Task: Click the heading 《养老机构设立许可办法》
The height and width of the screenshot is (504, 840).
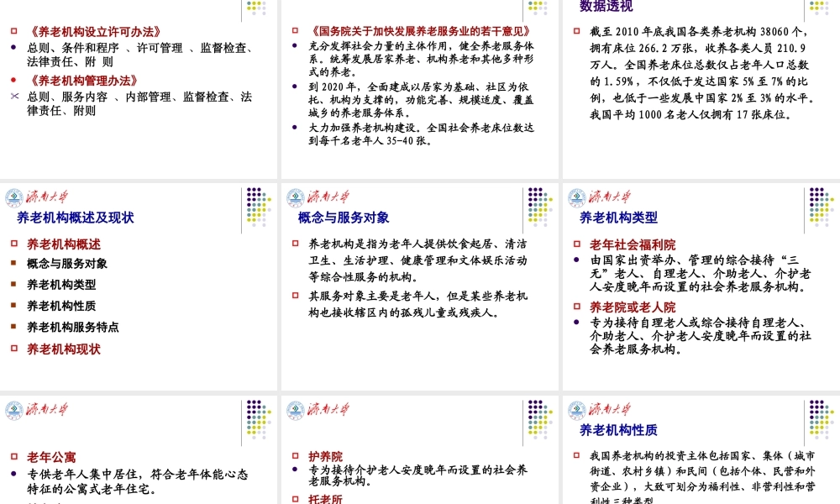Action: (x=94, y=32)
